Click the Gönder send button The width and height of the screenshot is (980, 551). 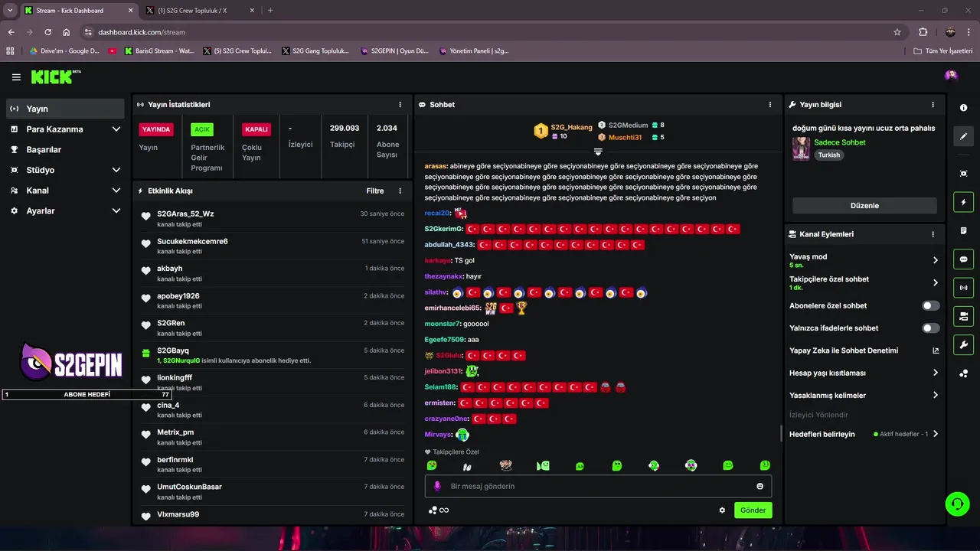pyautogui.click(x=753, y=510)
